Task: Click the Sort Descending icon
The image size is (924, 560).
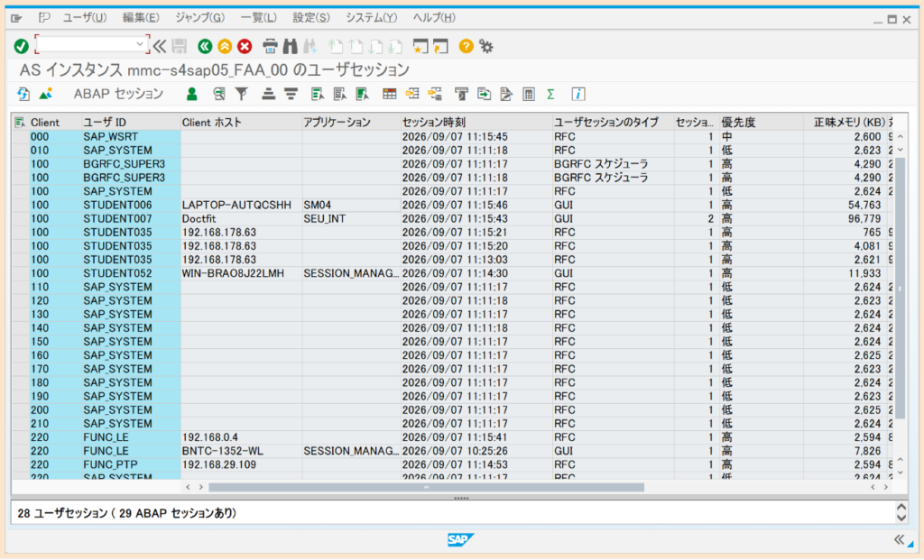Action: pos(291,94)
